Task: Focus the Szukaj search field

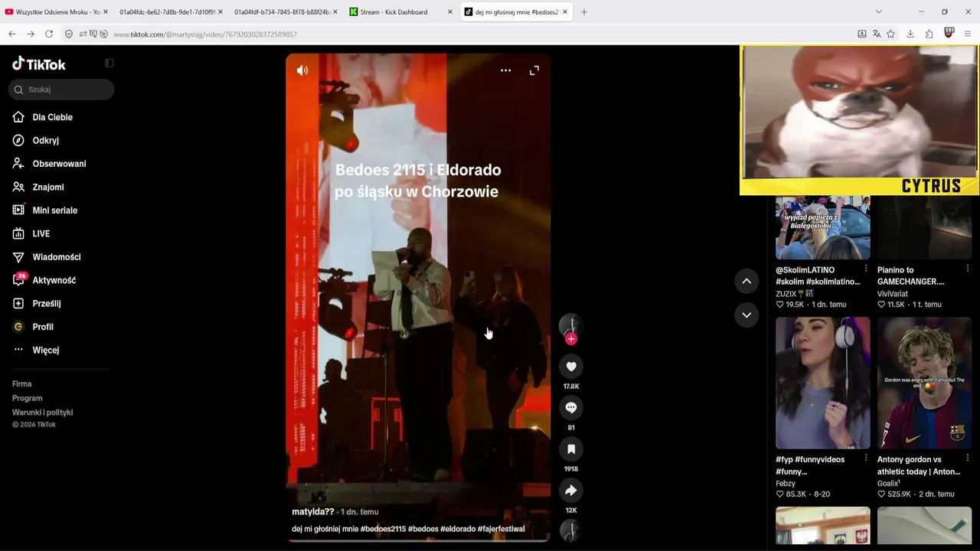Action: tap(61, 90)
